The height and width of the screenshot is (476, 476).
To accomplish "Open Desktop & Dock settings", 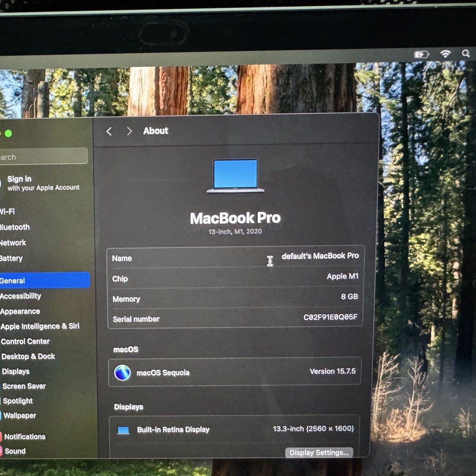I will [28, 356].
